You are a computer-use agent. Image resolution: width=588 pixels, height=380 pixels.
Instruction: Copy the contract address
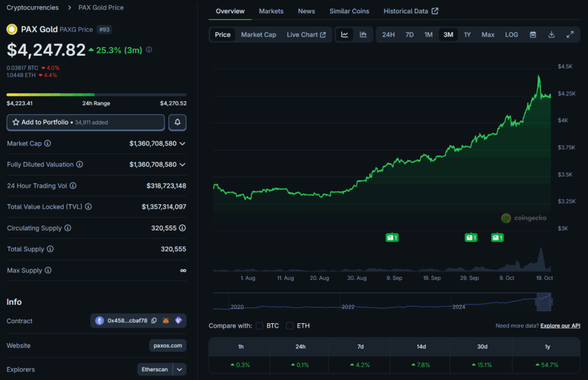(154, 321)
